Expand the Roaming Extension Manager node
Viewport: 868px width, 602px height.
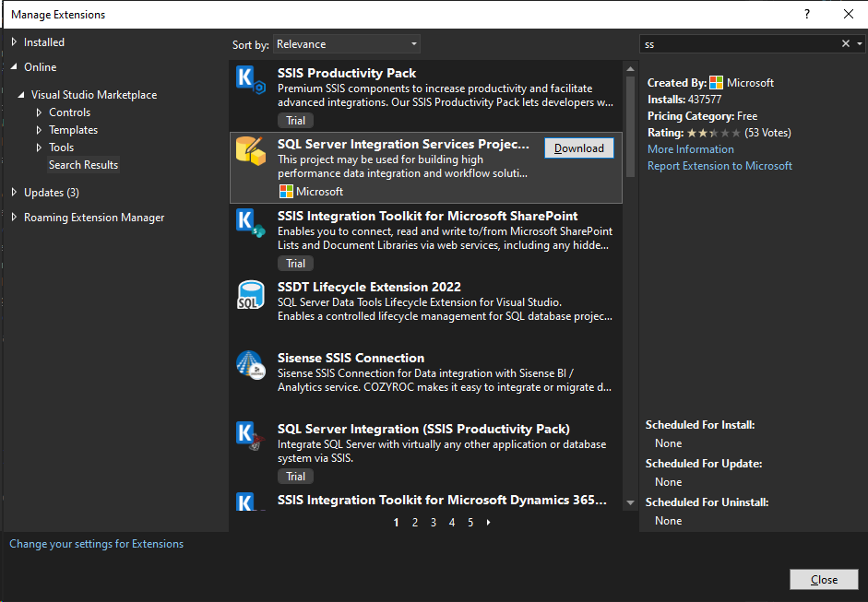click(14, 218)
